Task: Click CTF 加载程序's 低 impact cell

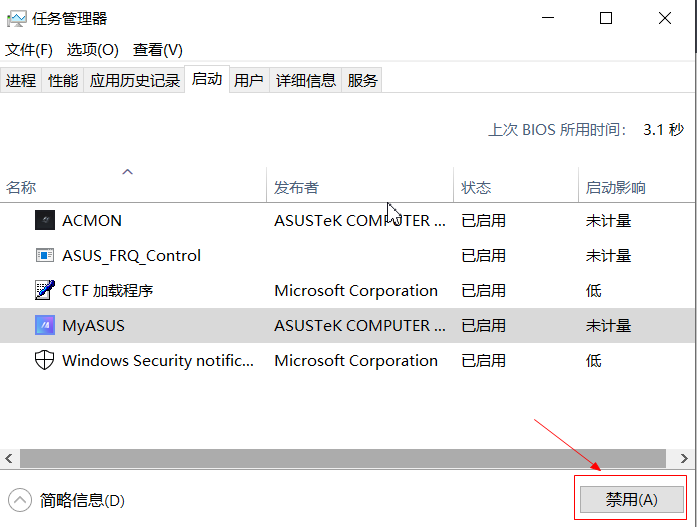Action: (593, 291)
